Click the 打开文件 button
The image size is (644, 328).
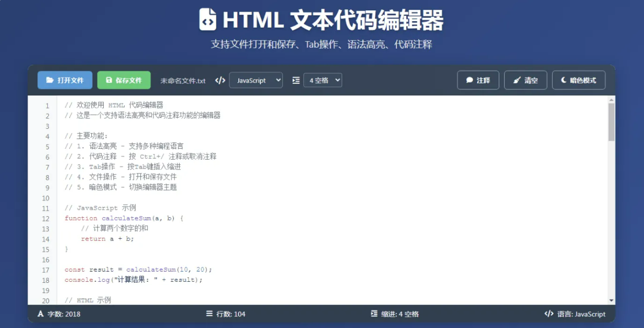point(64,80)
